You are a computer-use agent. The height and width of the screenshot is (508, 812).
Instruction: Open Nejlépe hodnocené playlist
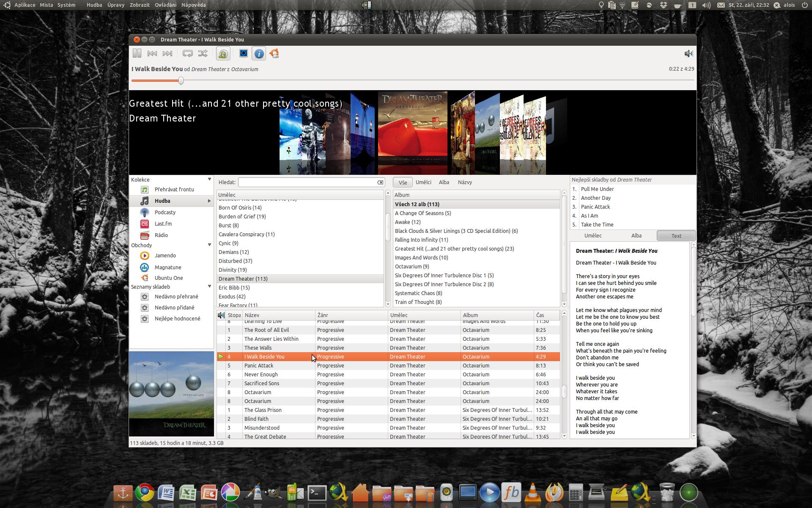tap(177, 319)
